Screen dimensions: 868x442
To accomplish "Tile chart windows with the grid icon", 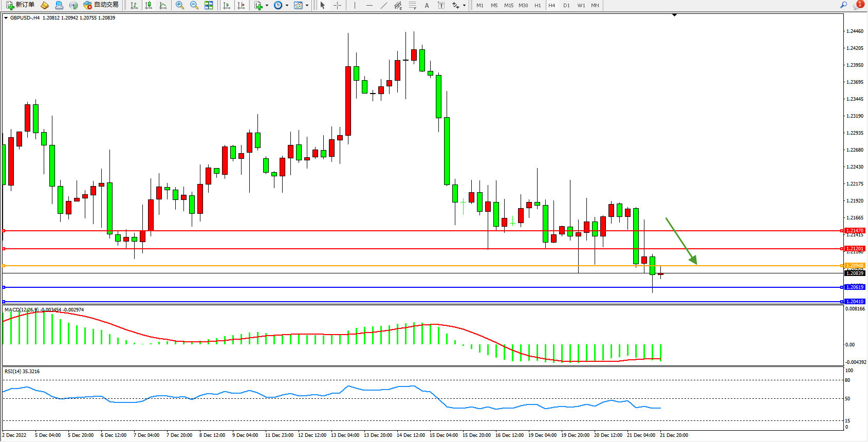I will coord(209,5).
